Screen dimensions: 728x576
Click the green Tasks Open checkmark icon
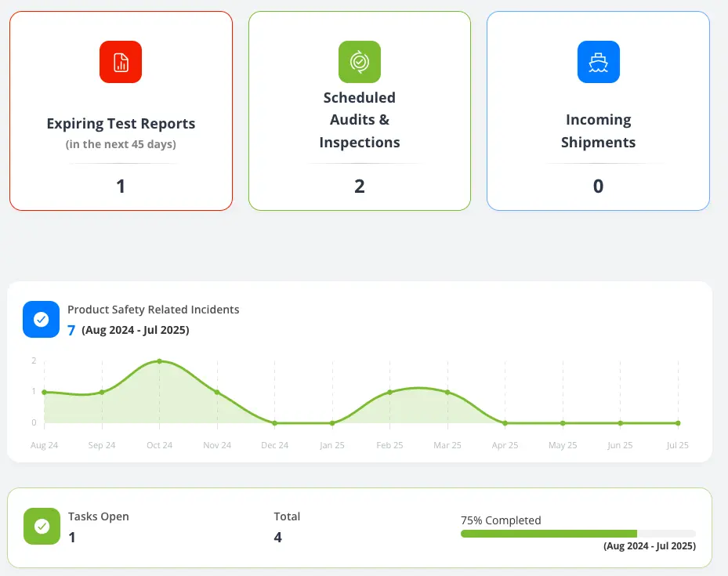42,527
